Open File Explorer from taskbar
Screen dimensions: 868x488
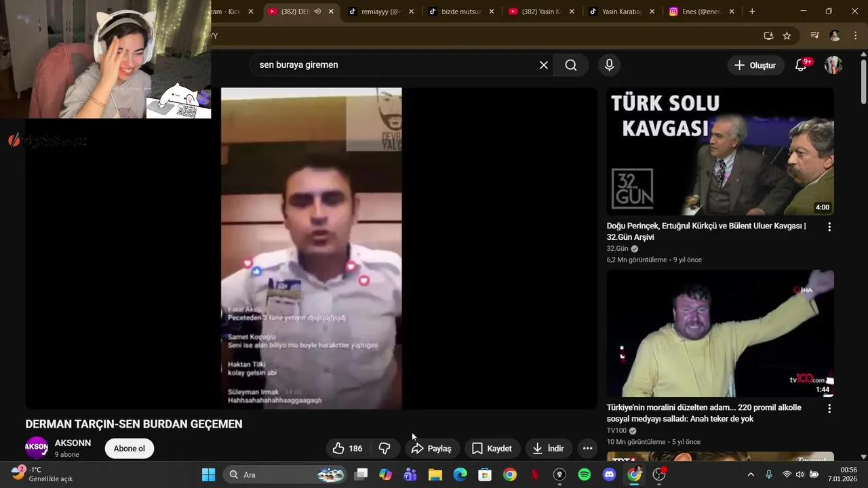435,474
